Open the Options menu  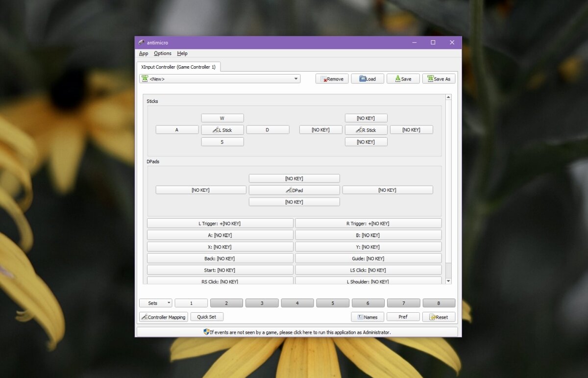pos(162,53)
